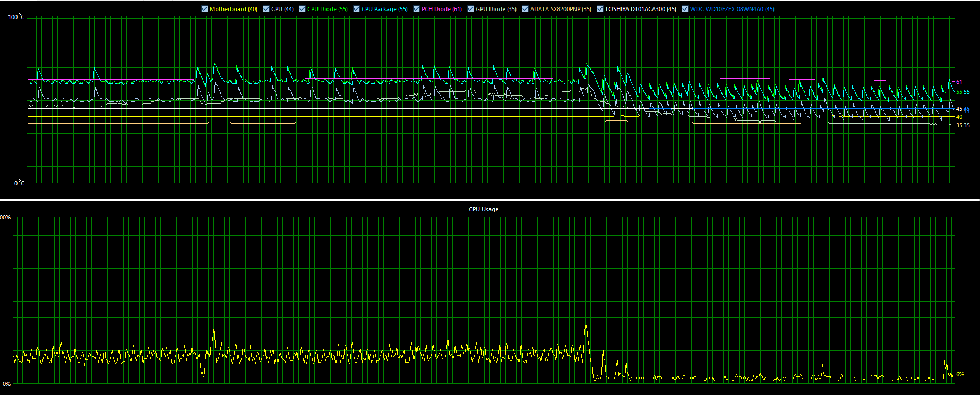Click the 0% CPU usage axis label

click(6, 383)
